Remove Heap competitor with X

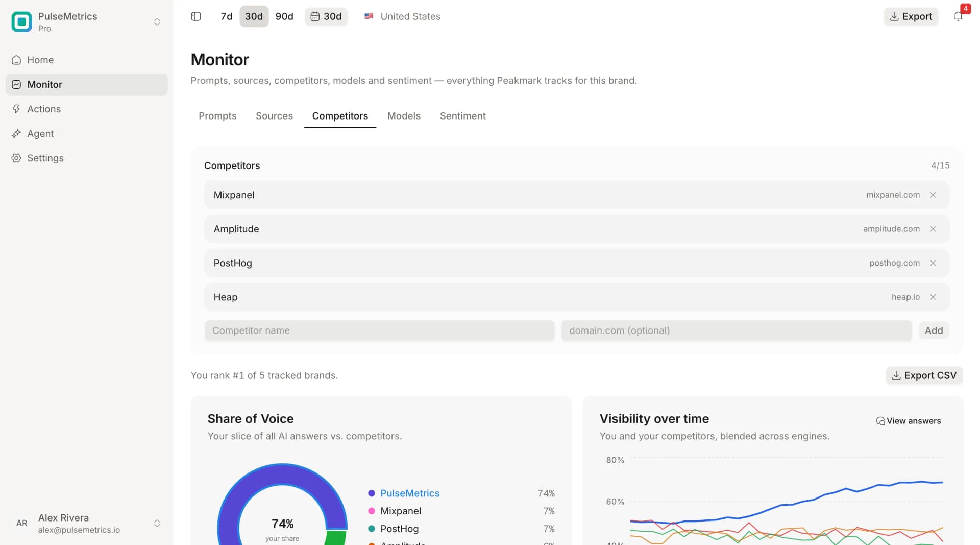coord(933,297)
